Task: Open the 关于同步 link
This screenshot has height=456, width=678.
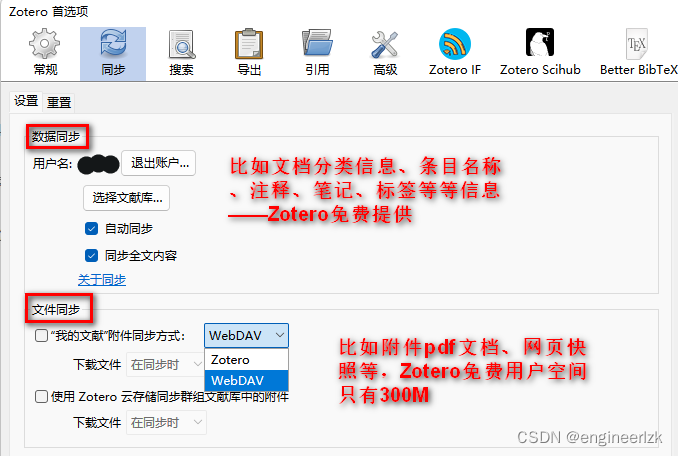Action: (102, 280)
